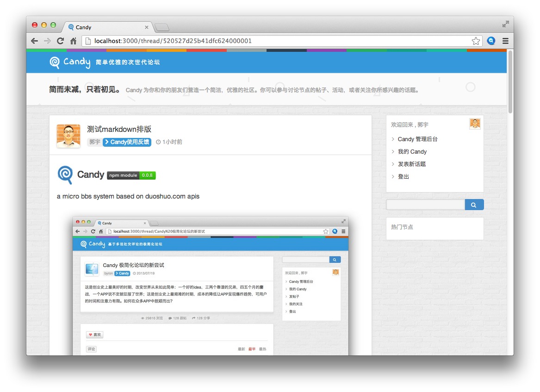Viewport: 540px width, 392px height.
Task: Click the chevron beside Candy 管理后台
Action: pos(393,139)
